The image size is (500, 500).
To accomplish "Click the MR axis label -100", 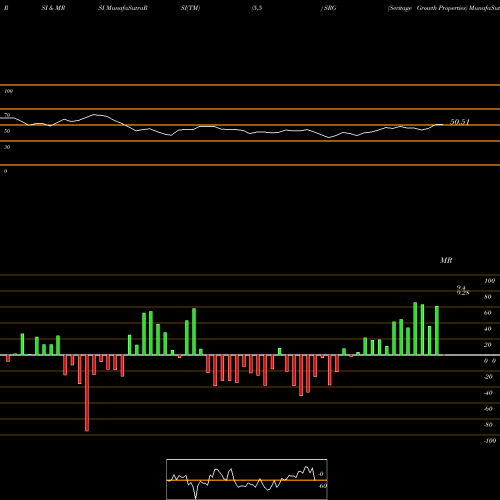I will pyautogui.click(x=489, y=441).
